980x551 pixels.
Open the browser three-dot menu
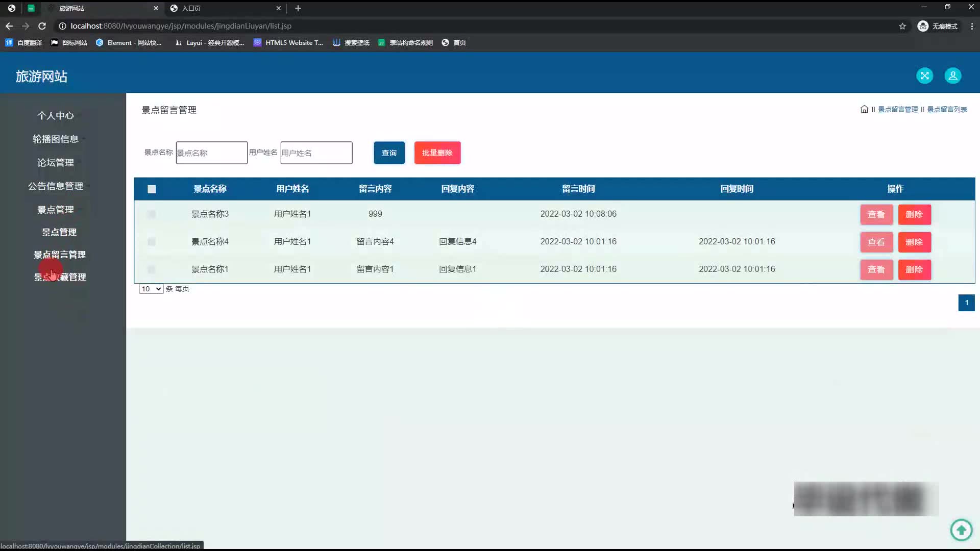pyautogui.click(x=972, y=26)
